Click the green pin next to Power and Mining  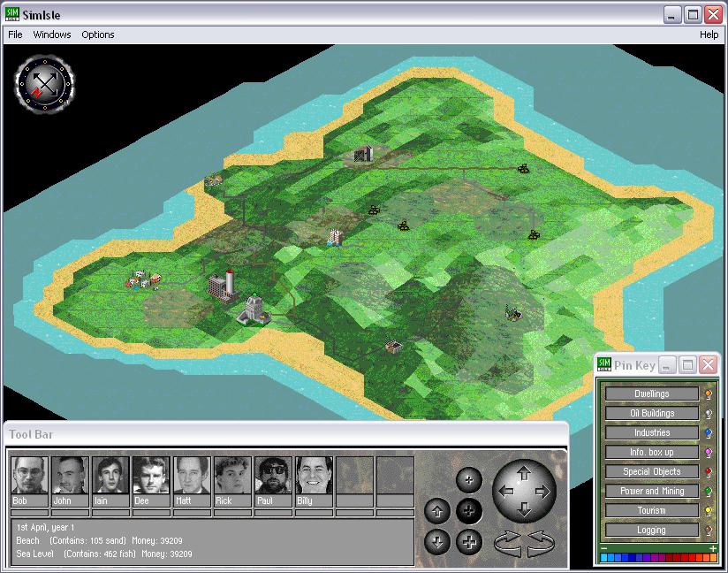point(709,492)
